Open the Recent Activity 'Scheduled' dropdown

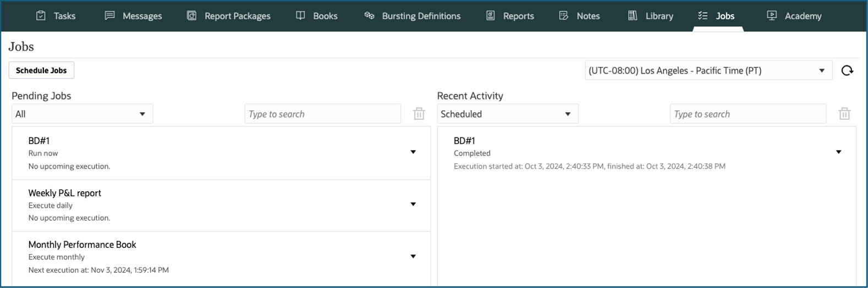[507, 114]
